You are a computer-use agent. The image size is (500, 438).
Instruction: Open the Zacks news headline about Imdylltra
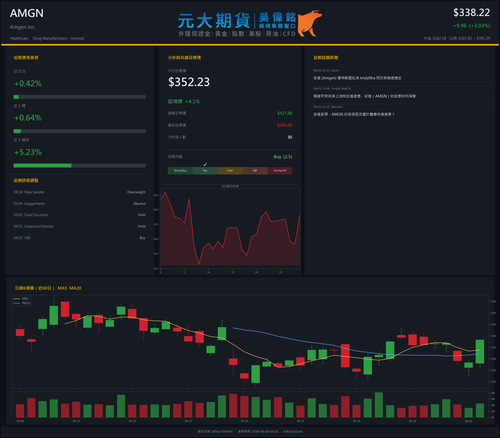(x=357, y=78)
